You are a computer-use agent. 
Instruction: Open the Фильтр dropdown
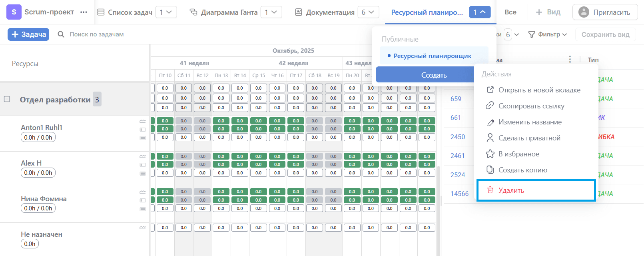(548, 34)
